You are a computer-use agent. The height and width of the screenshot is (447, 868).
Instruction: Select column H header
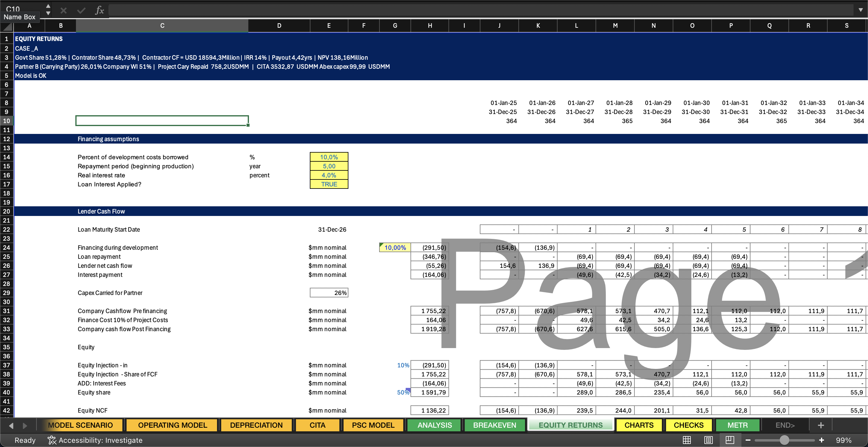point(429,26)
